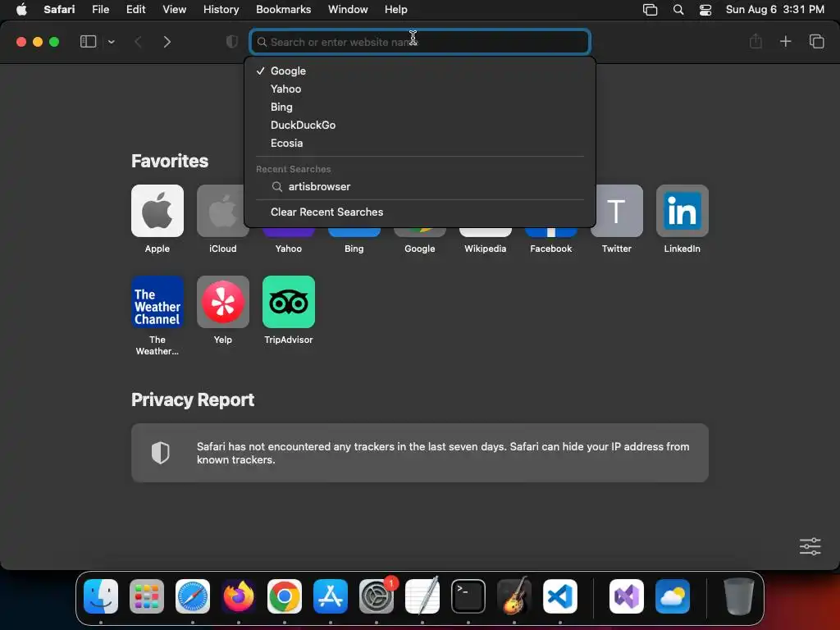Open the View menu
Viewport: 840px width, 630px height.
click(x=175, y=10)
